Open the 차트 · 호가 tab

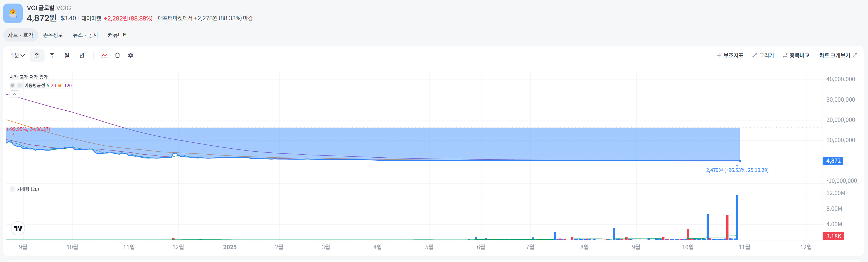tap(21, 35)
